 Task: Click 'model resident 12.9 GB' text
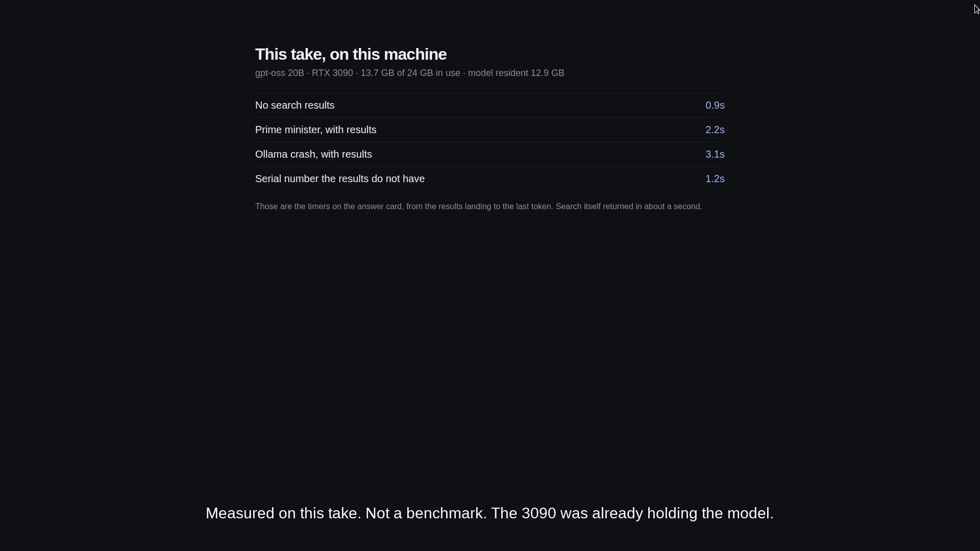point(516,73)
